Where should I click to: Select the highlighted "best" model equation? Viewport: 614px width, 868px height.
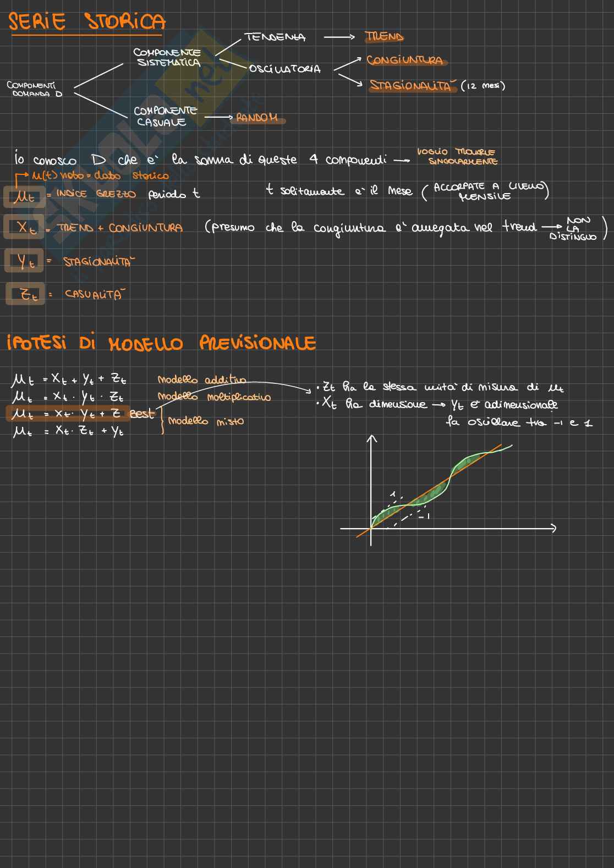pos(69,414)
